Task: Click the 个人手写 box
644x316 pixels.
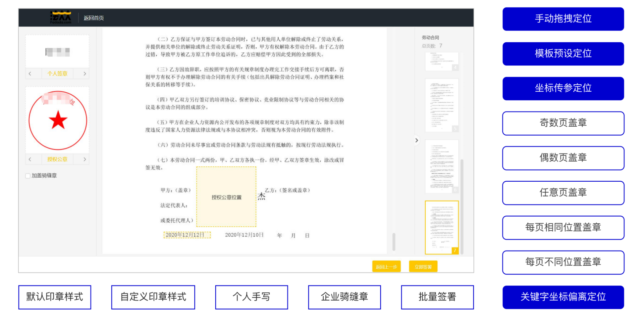Action: (x=252, y=297)
